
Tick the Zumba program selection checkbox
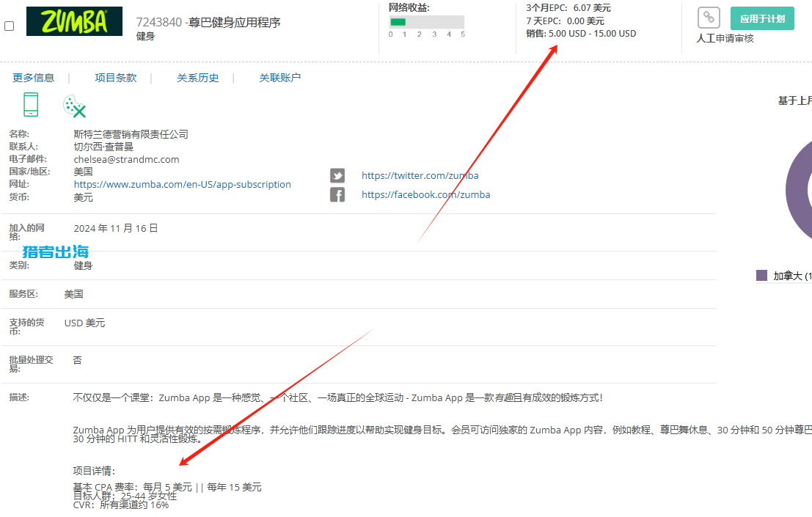coord(10,26)
